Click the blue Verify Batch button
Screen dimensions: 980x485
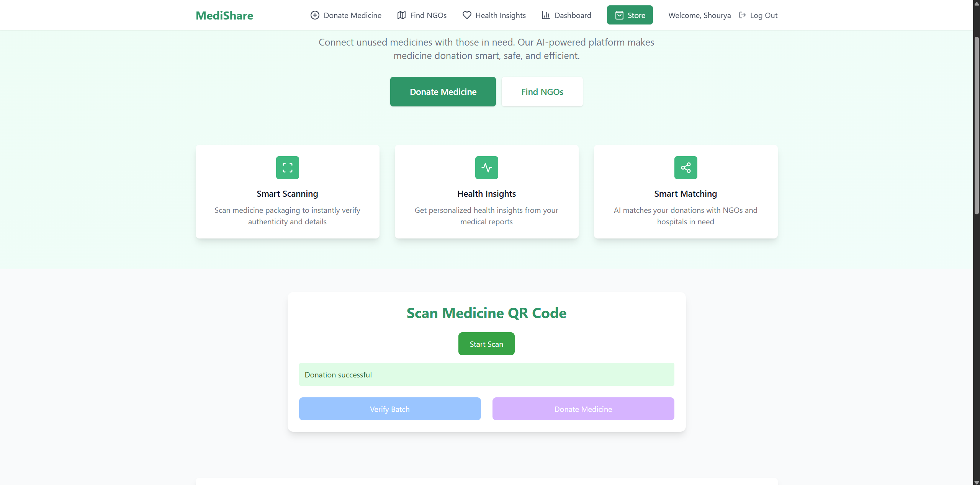click(x=389, y=408)
